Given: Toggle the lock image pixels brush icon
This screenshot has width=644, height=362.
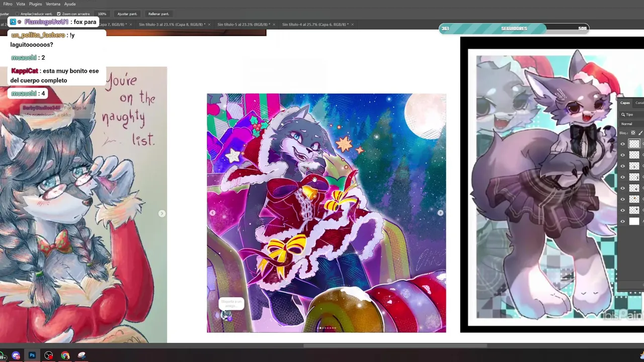Looking at the screenshot, I should click(x=640, y=133).
